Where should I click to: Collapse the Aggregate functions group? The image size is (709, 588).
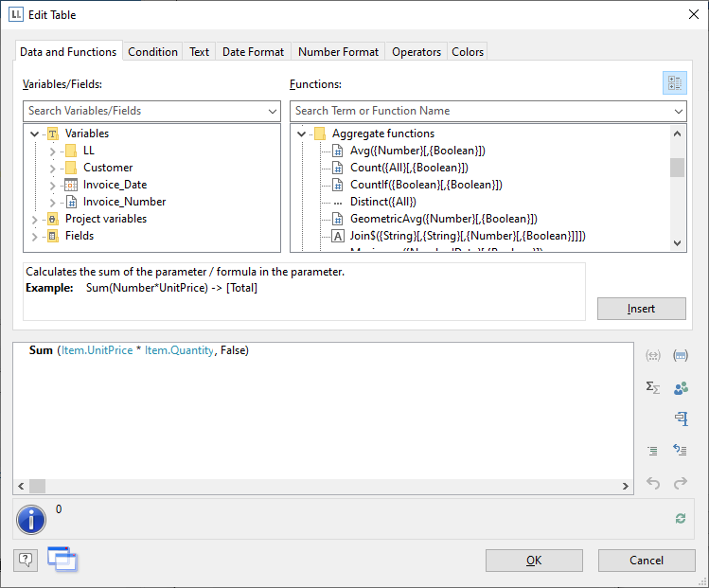(302, 134)
